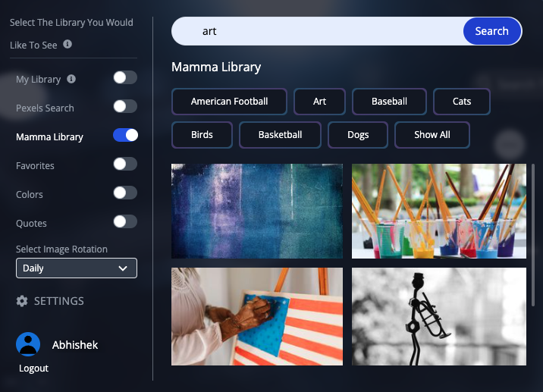Disable the Mamma Library toggle
Viewport: 543px width, 392px height.
coord(125,135)
